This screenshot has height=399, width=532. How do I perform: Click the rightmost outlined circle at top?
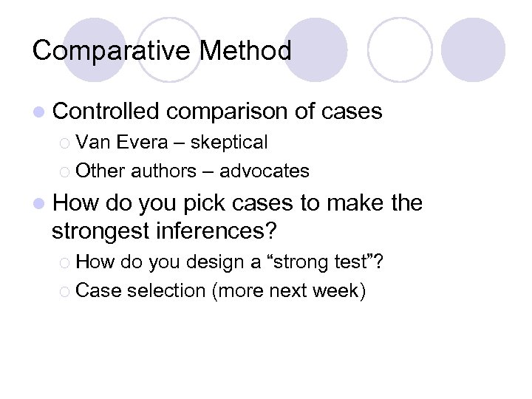[x=400, y=49]
